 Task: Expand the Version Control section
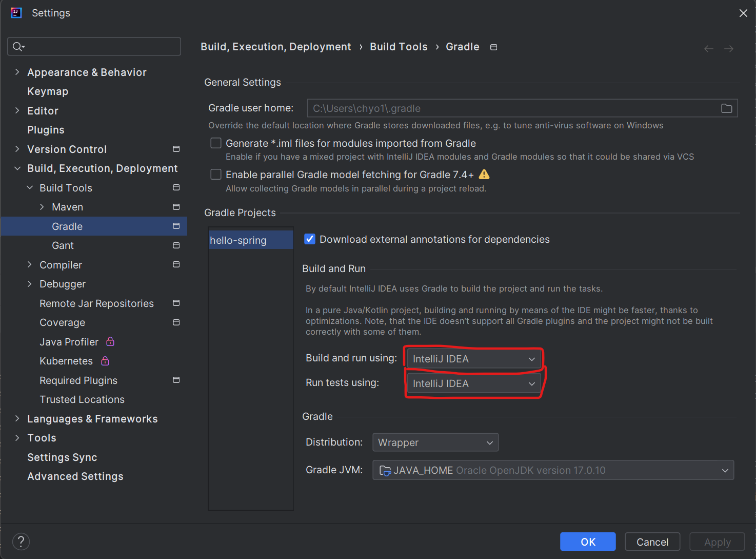[x=17, y=149]
